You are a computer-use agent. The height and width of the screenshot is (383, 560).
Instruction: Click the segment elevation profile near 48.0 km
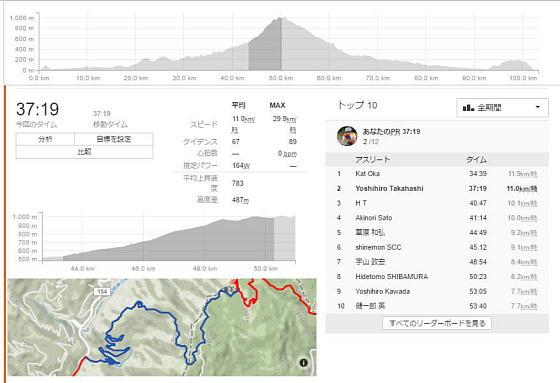(x=205, y=243)
